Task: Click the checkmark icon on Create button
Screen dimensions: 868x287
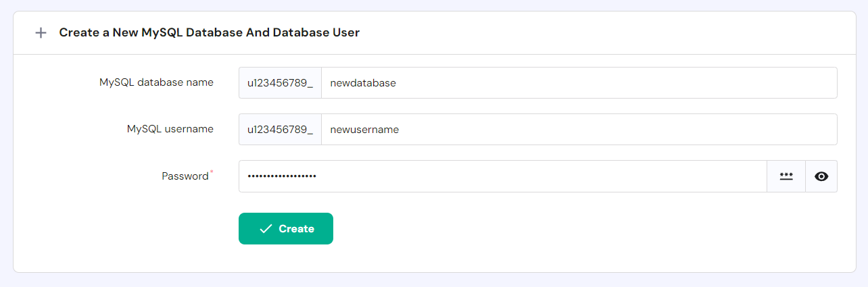Action: (x=266, y=229)
